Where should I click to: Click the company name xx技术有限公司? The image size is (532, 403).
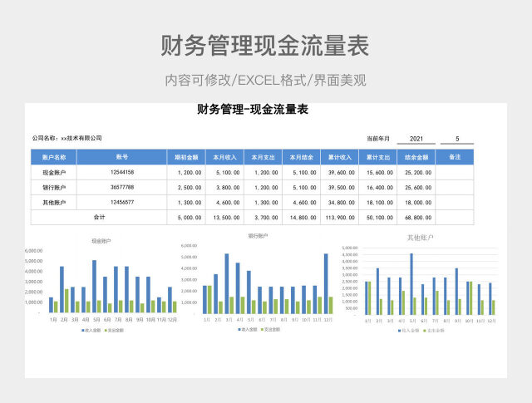click(81, 138)
